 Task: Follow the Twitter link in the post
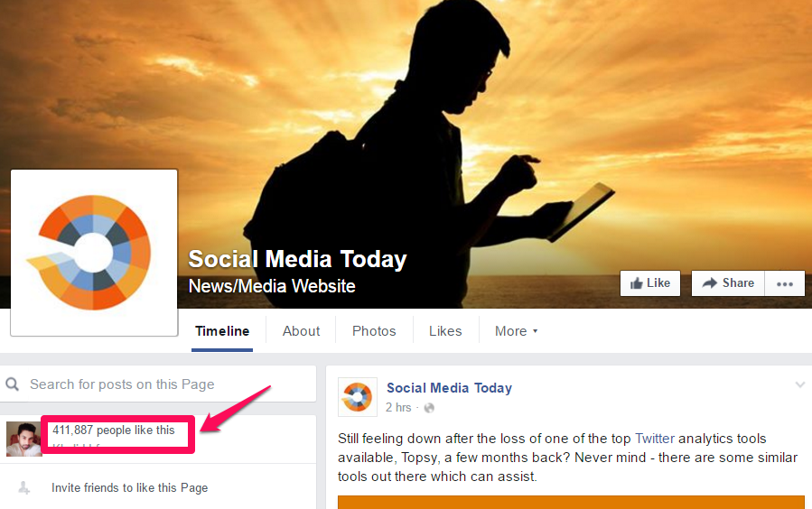coord(655,438)
